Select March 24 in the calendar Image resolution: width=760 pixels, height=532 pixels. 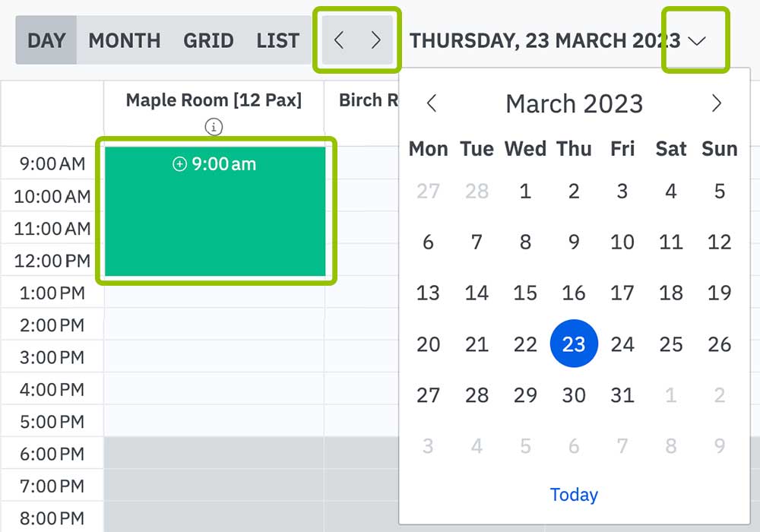click(x=622, y=344)
